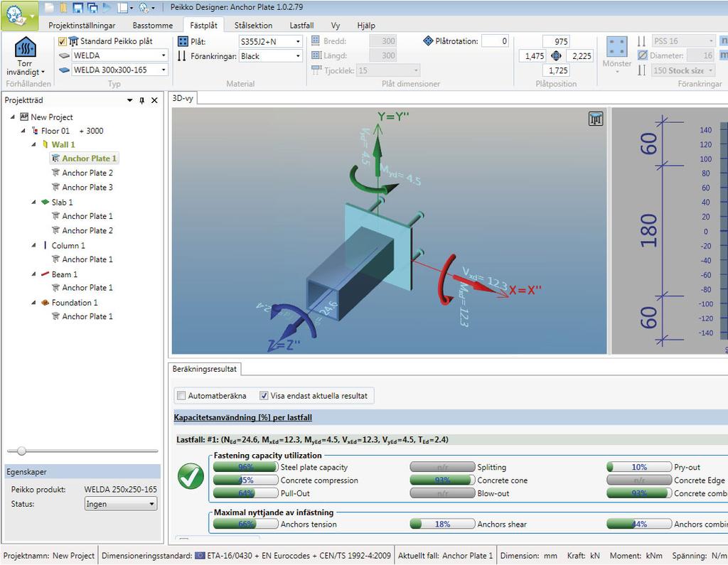Open the quick access page layout dropdown arrow

(x=132, y=8)
